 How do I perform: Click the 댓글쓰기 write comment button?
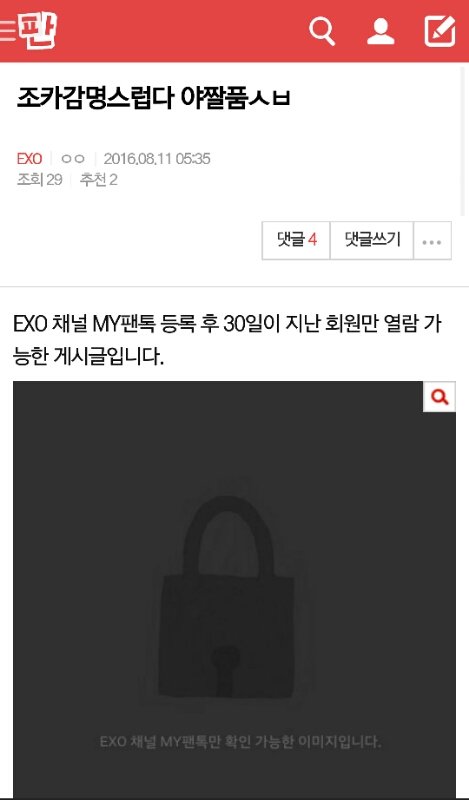(372, 241)
